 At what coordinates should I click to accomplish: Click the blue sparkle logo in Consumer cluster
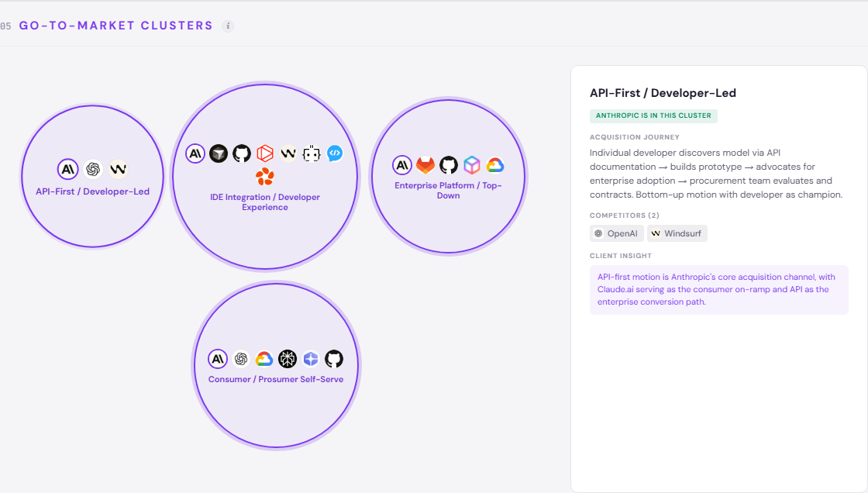(x=311, y=359)
